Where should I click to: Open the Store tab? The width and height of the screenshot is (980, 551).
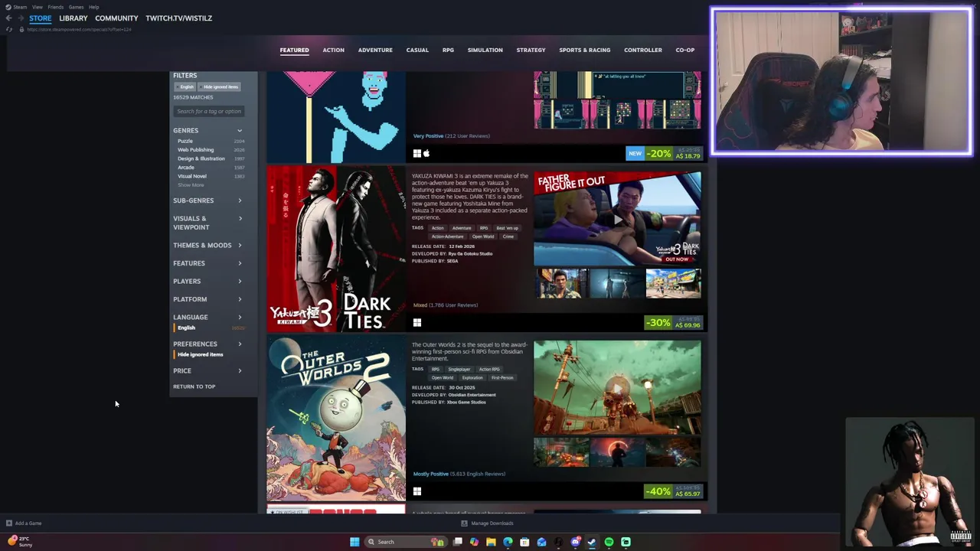pyautogui.click(x=40, y=18)
